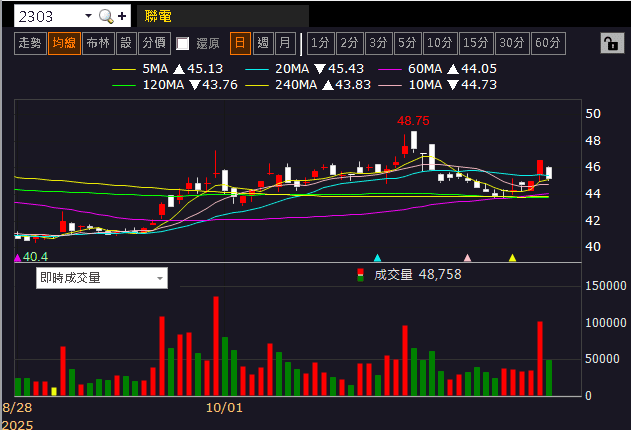Click the magenta triangle beside 40.4
The height and width of the screenshot is (430, 631).
pos(17,258)
